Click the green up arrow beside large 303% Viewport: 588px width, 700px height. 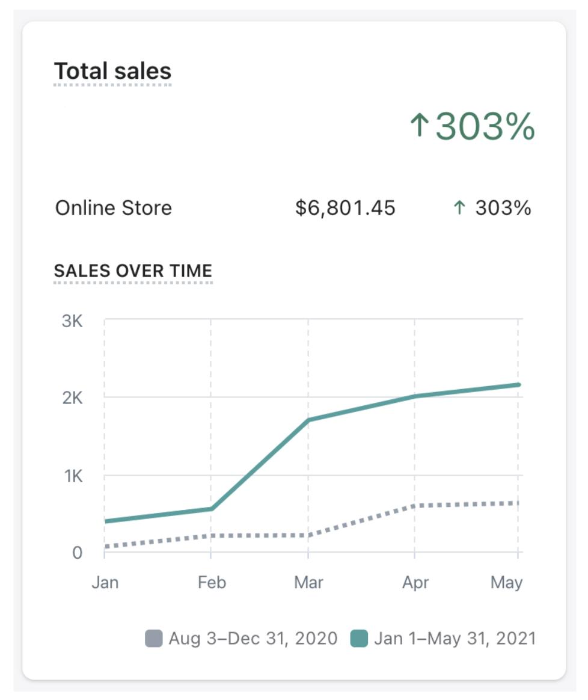click(x=420, y=125)
